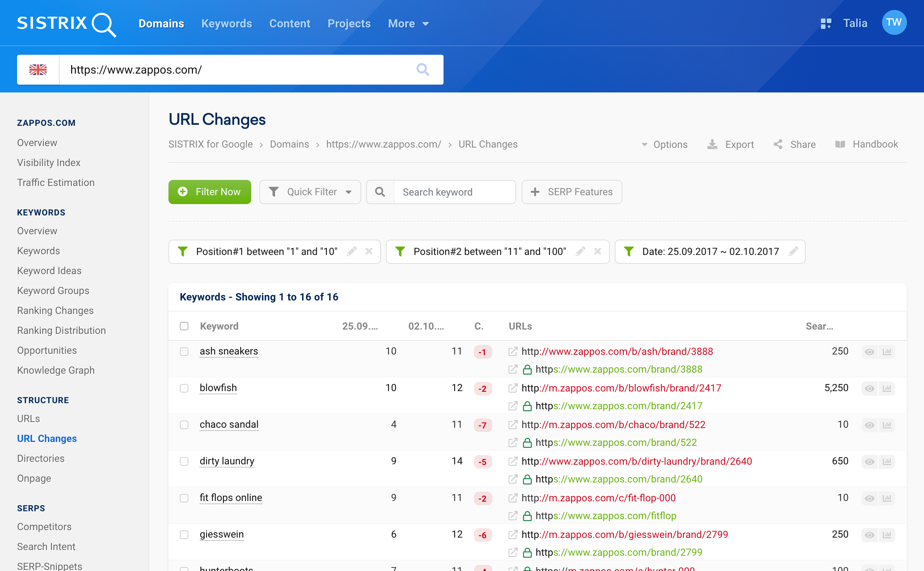Toggle the eye icon for fit flops online

(870, 498)
